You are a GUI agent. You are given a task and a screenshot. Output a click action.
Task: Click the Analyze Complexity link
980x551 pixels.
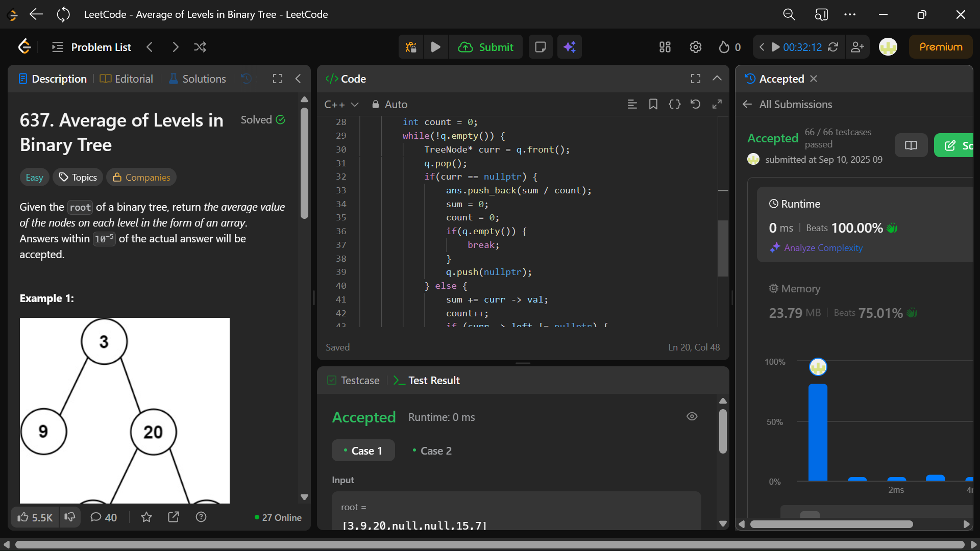pyautogui.click(x=823, y=247)
